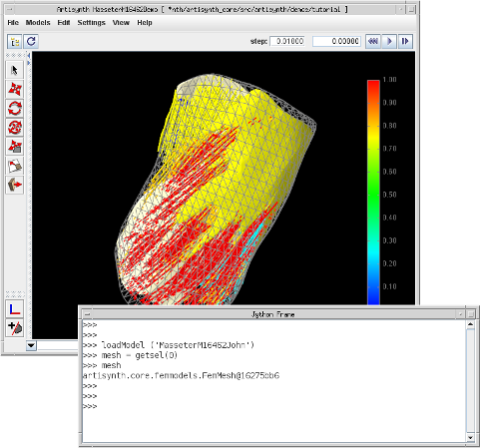Pick the transrotate manipulator tool
The width and height of the screenshot is (480, 448).
coord(14,128)
